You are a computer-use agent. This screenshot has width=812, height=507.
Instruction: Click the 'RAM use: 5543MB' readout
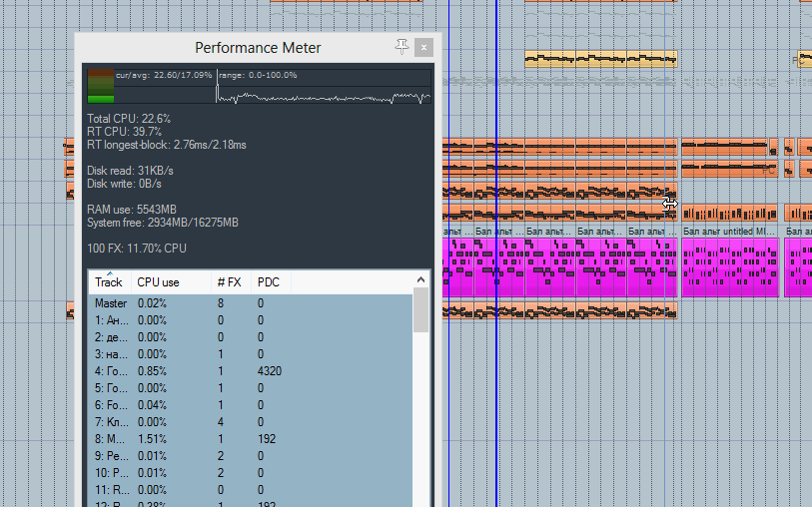132,209
